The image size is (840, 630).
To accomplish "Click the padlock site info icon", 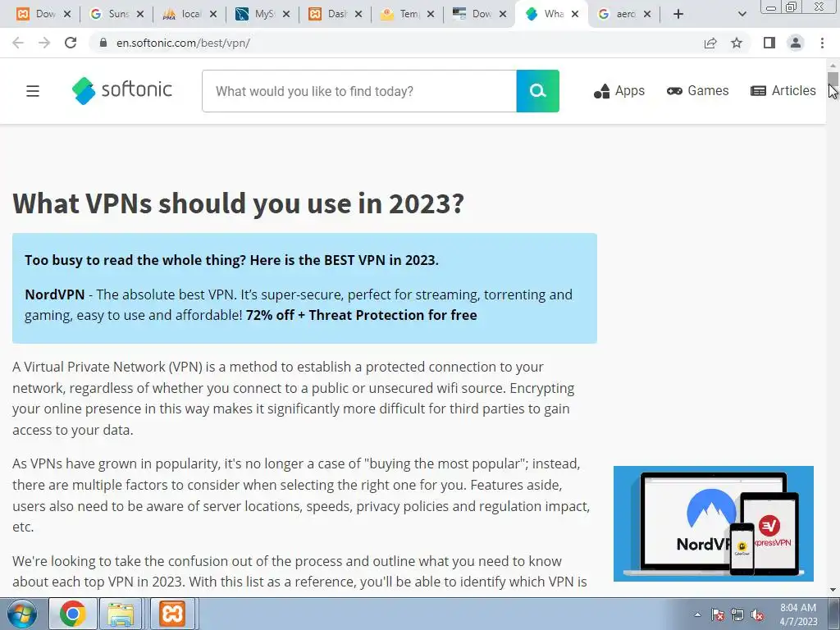I will tap(103, 43).
